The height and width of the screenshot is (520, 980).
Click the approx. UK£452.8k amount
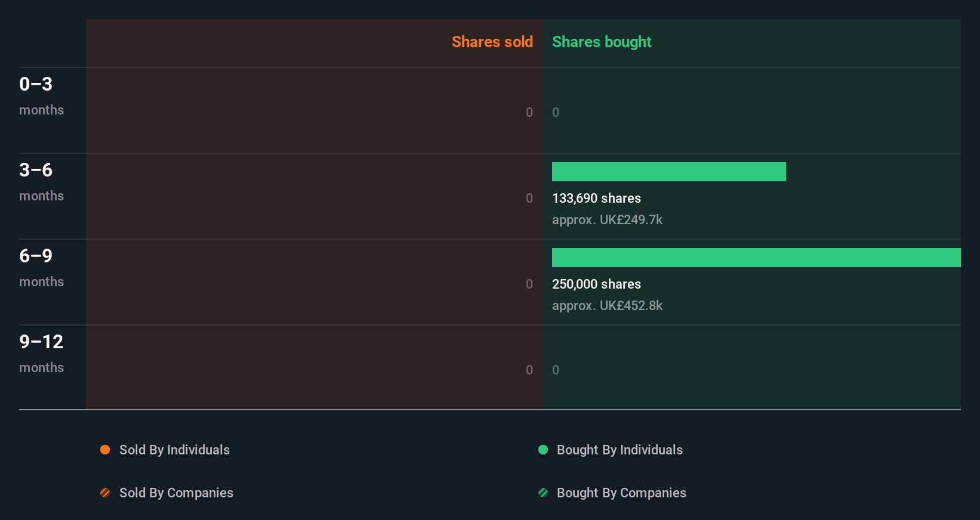click(607, 306)
